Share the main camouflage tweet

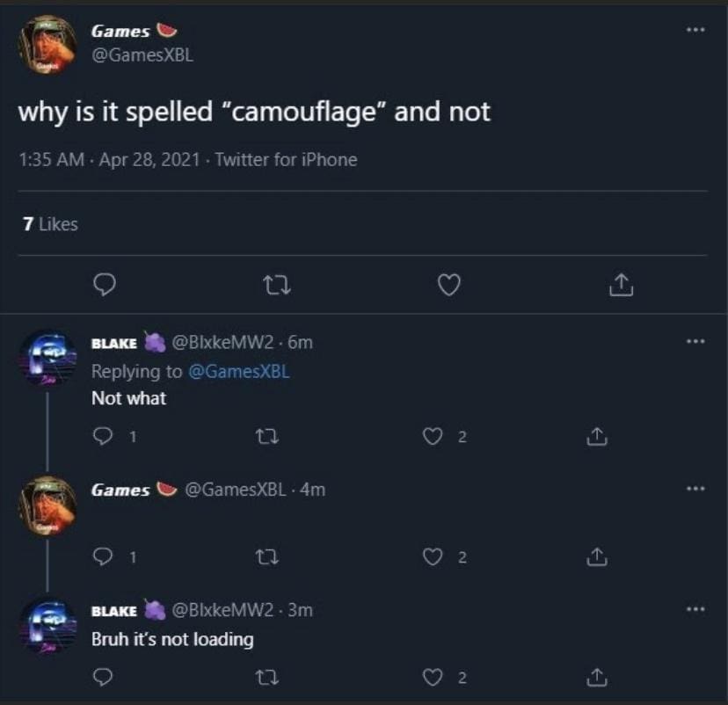[x=621, y=285]
